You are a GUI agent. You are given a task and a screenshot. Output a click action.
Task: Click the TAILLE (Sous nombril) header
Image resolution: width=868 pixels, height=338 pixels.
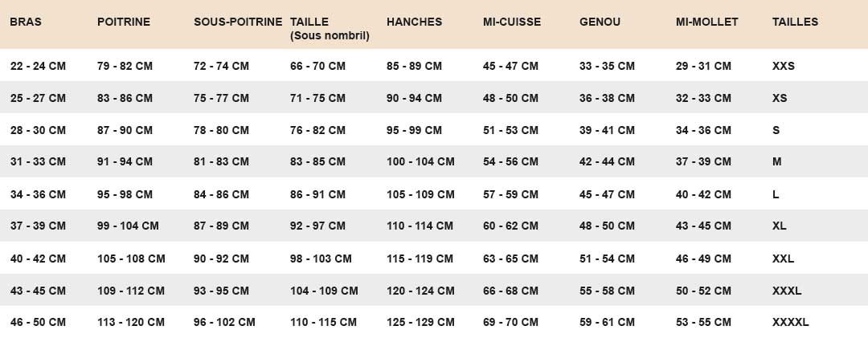pyautogui.click(x=329, y=28)
